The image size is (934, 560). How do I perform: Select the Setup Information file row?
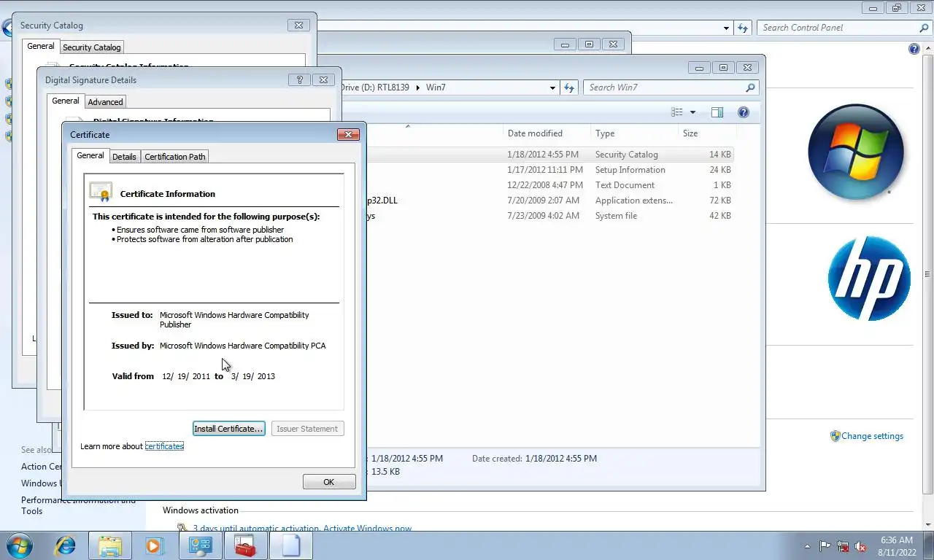pos(549,170)
